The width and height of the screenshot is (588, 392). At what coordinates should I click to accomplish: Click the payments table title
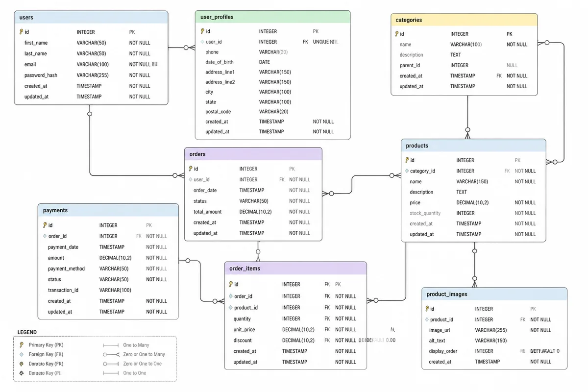click(55, 210)
